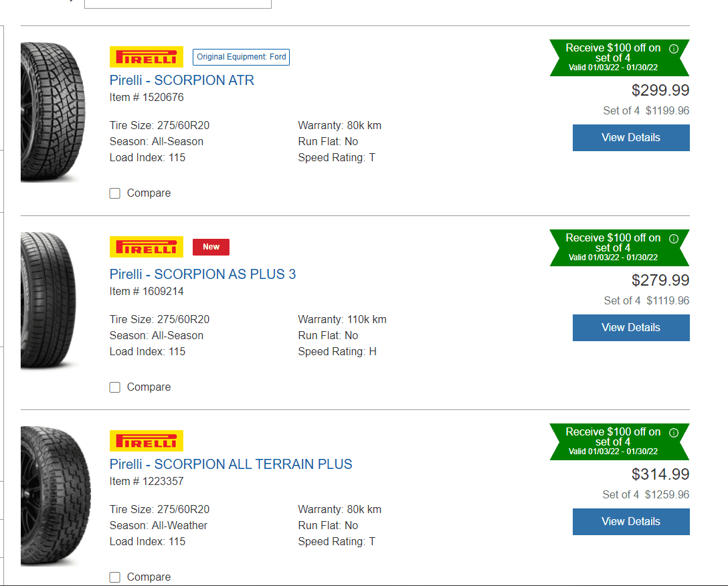This screenshot has height=586, width=728.
Task: Check Compare box for SCORPION ATR
Action: (115, 193)
